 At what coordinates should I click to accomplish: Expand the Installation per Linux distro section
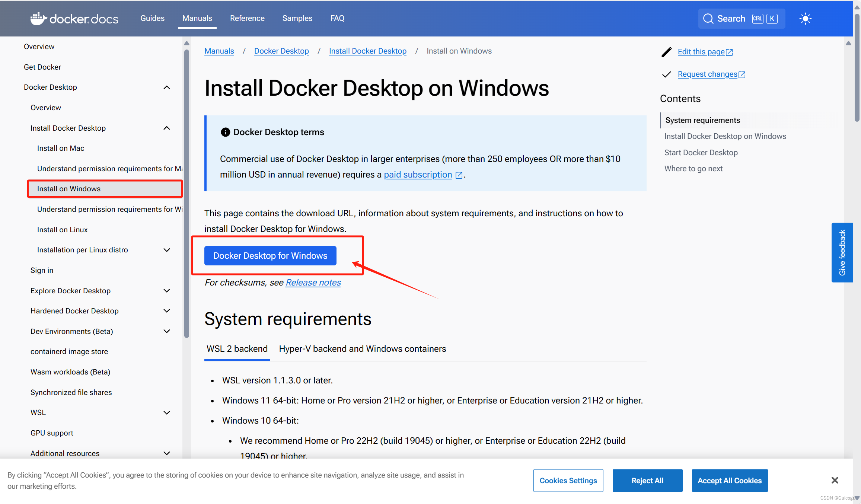[167, 250]
